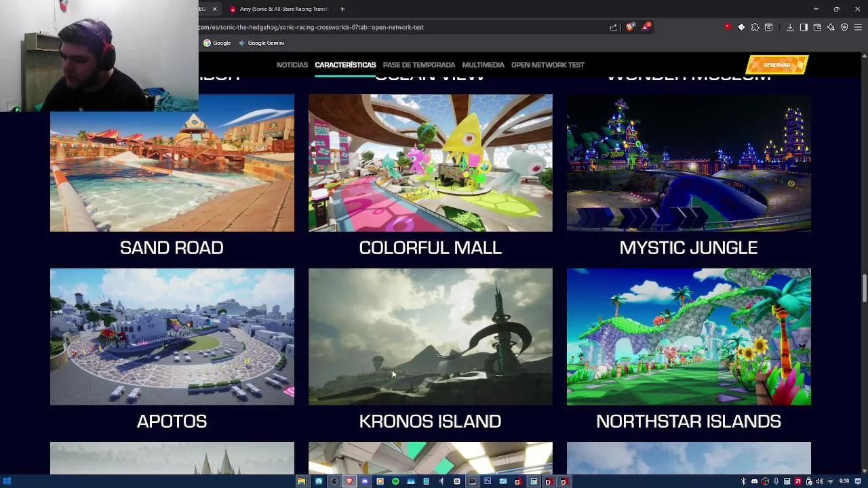Click the 9:39 system clock

click(844, 481)
